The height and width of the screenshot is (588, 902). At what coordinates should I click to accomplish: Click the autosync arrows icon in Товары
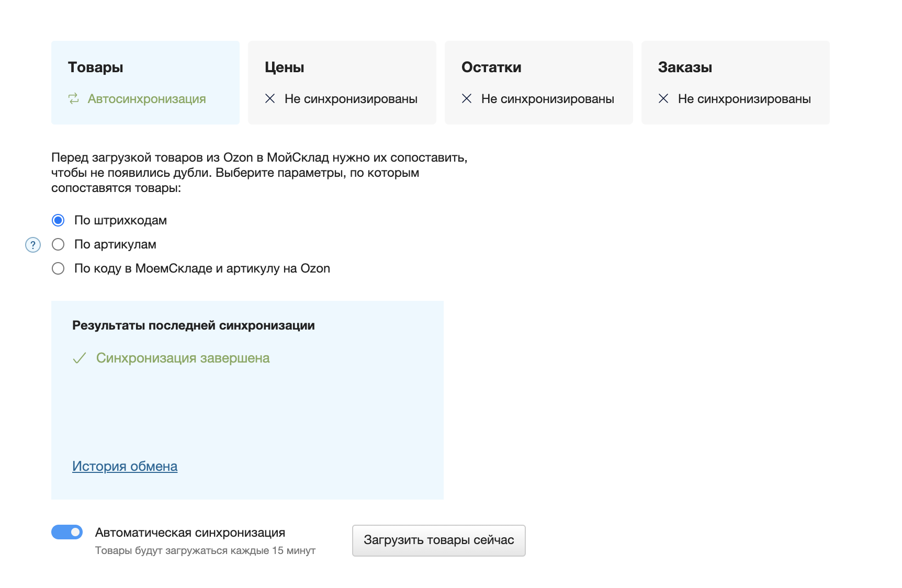[x=74, y=98]
